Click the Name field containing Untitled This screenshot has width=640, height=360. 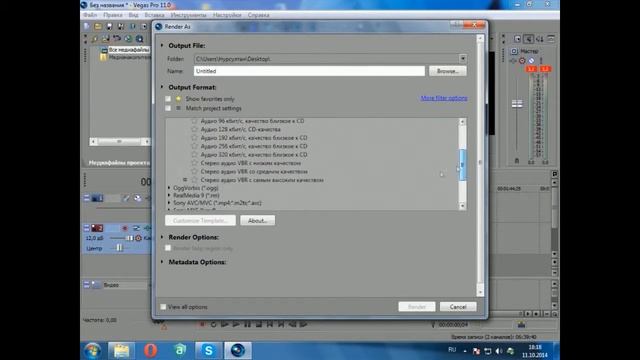pyautogui.click(x=309, y=71)
